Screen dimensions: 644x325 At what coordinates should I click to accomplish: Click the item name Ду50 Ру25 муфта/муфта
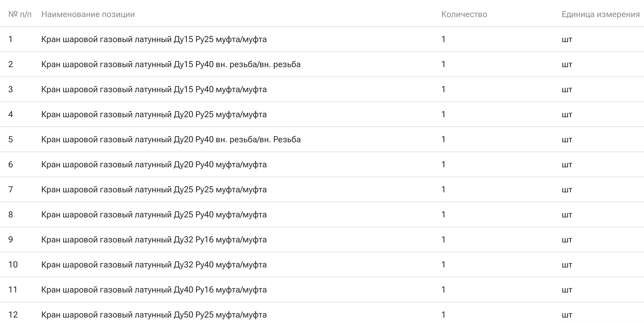(154, 315)
